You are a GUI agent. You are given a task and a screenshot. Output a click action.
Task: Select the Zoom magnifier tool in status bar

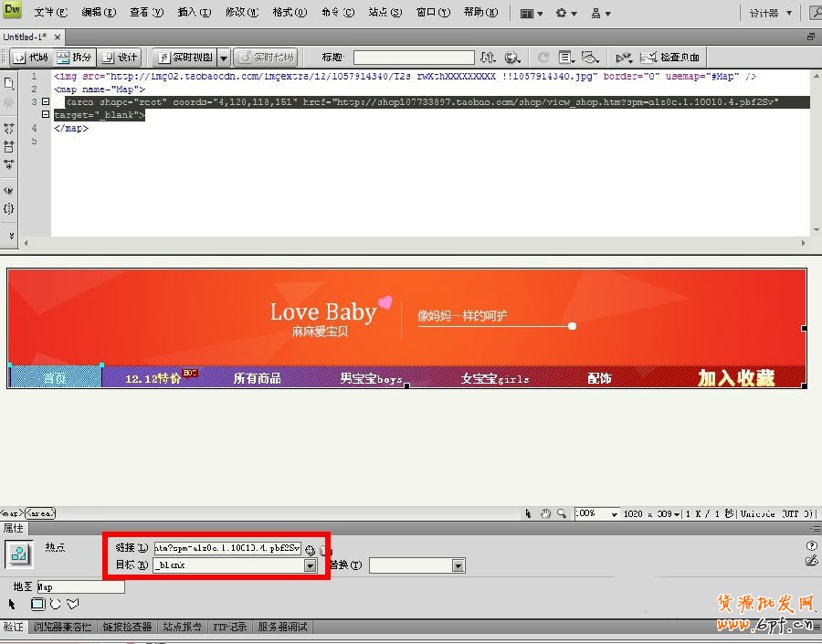(x=562, y=514)
